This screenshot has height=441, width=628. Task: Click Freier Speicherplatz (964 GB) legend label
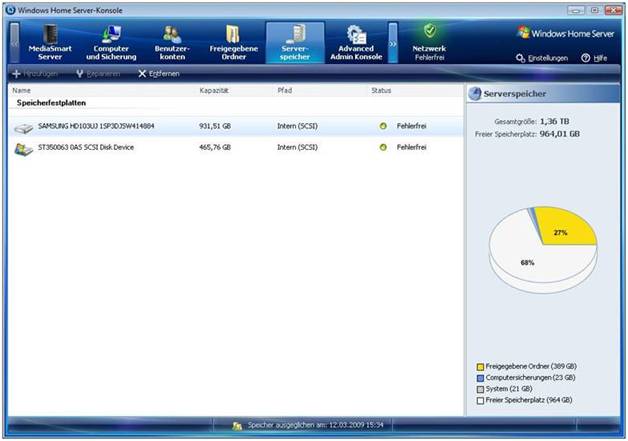click(529, 400)
